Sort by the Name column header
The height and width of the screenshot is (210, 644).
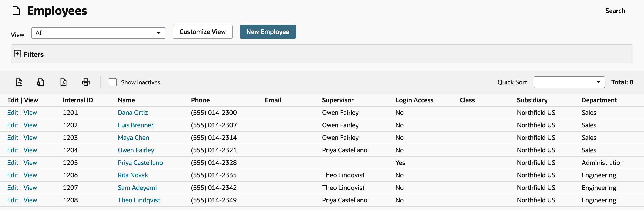[x=126, y=100]
